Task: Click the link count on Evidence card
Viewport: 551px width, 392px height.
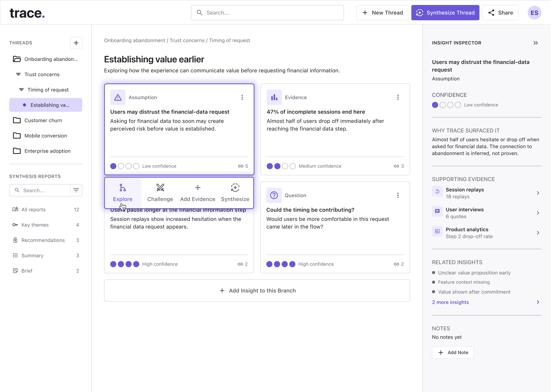Action: tap(399, 166)
